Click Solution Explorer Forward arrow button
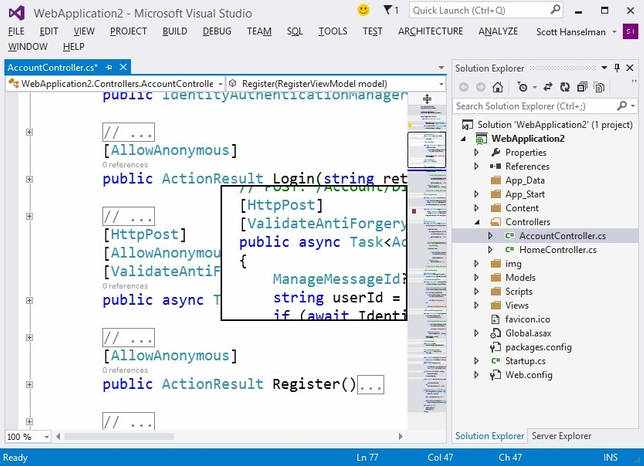The image size is (644, 466). click(481, 87)
